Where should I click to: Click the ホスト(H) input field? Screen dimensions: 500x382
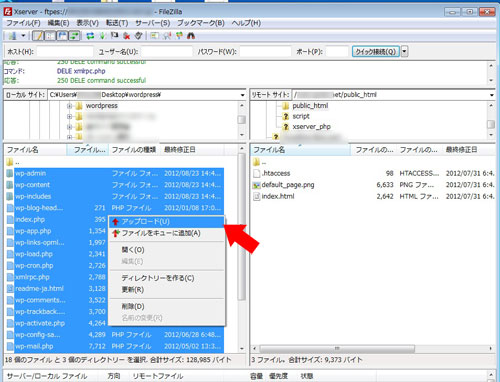pos(65,52)
